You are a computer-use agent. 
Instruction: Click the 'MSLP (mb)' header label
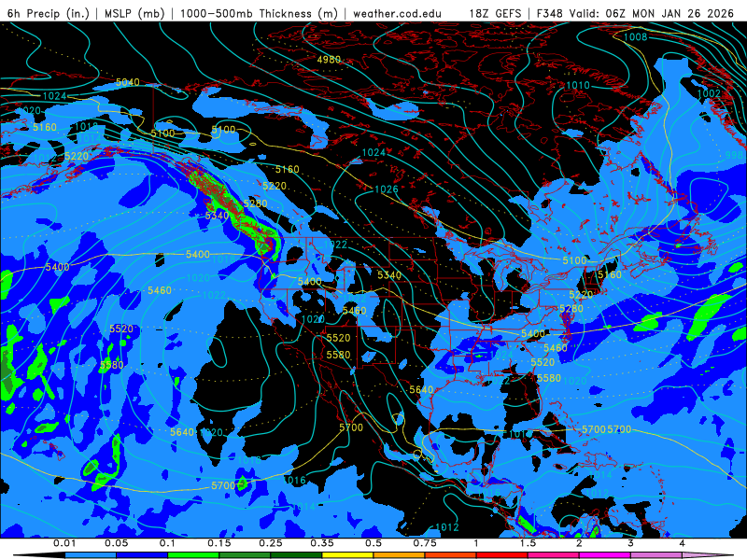point(134,13)
